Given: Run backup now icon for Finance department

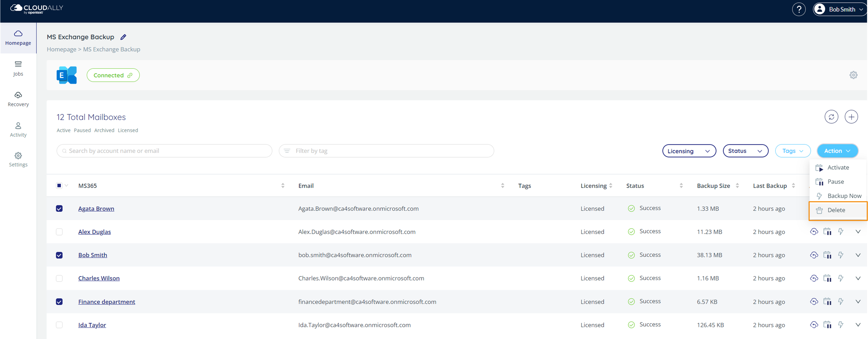Looking at the screenshot, I should 841,302.
